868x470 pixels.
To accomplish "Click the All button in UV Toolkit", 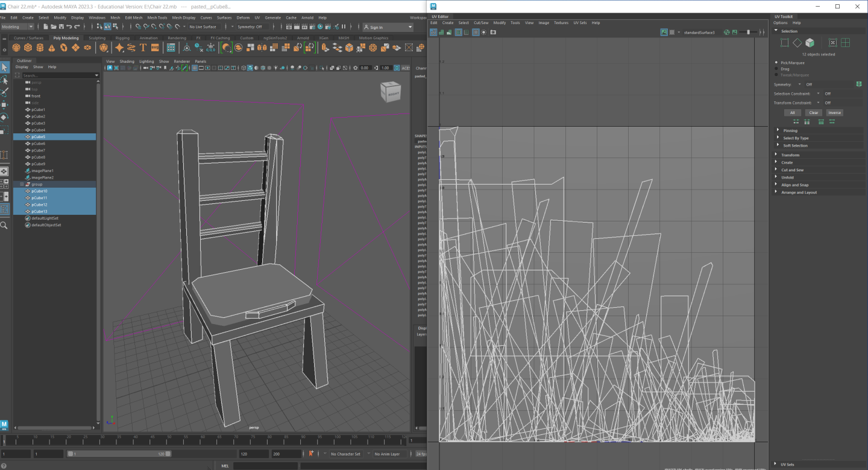I will pos(793,112).
